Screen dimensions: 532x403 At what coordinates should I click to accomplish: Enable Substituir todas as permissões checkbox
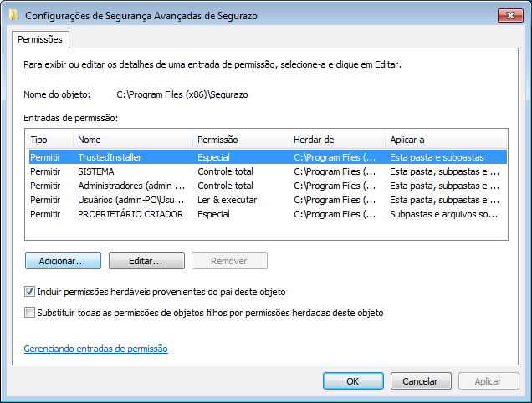pyautogui.click(x=29, y=313)
